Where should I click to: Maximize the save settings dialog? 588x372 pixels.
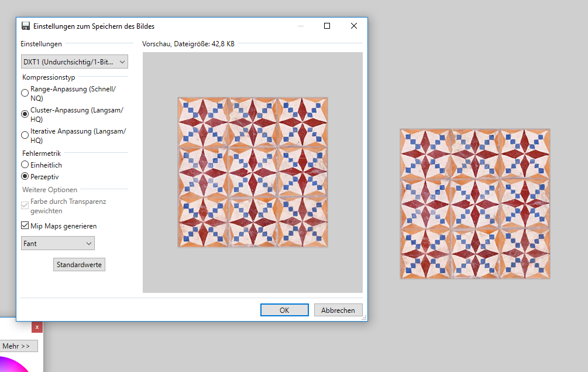[327, 26]
